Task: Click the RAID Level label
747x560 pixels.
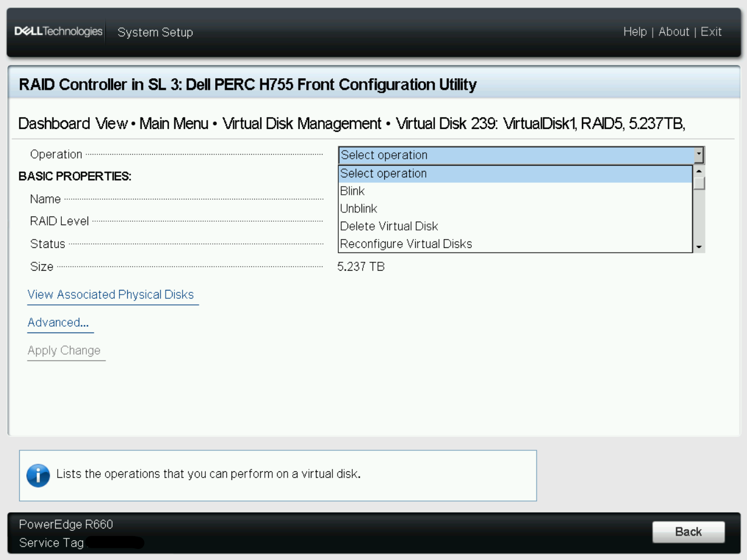Action: click(x=59, y=222)
